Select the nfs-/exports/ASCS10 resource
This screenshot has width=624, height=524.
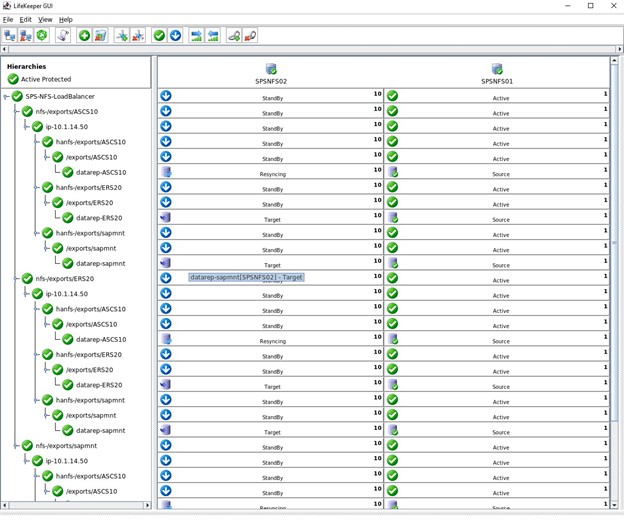point(67,111)
